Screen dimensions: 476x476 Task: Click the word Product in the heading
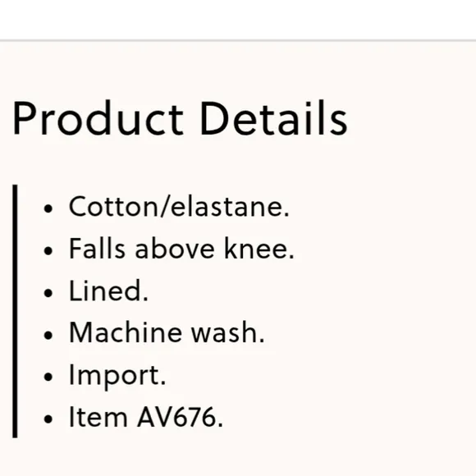98,118
